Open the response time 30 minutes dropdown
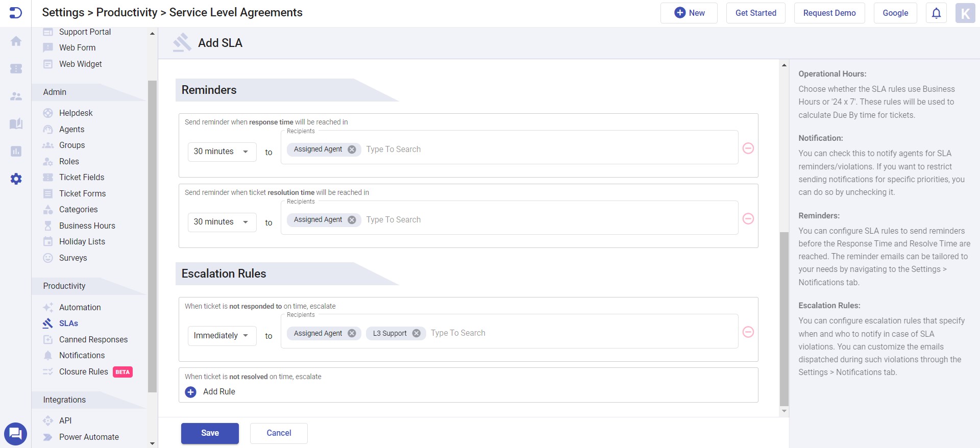 [222, 152]
